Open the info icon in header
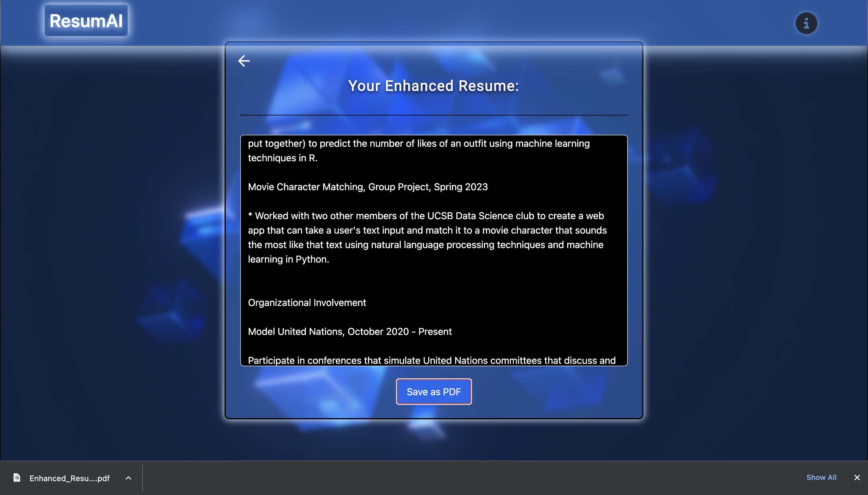This screenshot has width=868, height=495. click(806, 24)
